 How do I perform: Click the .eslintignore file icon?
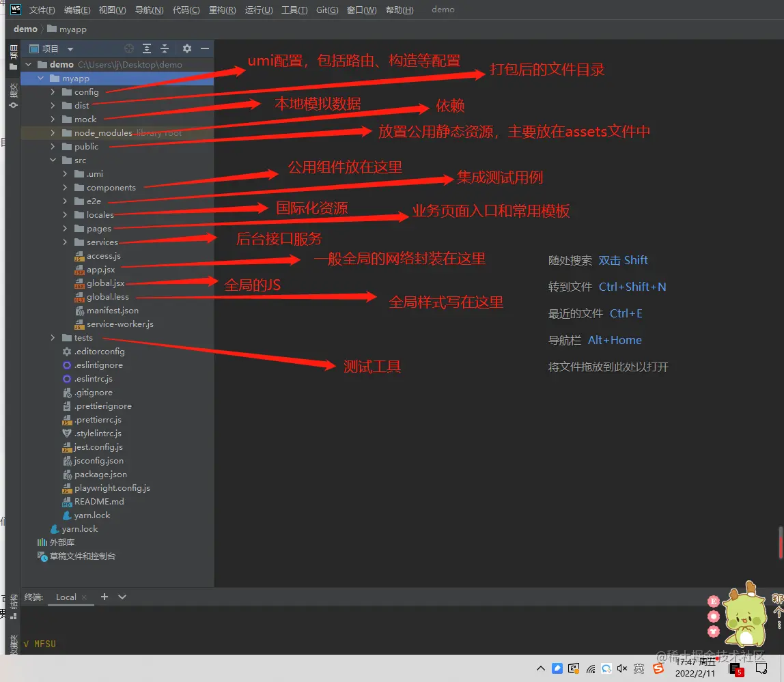coord(66,365)
